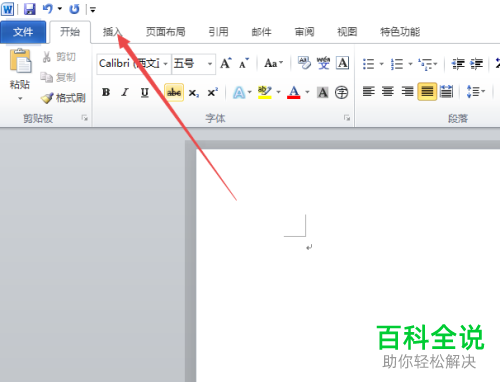Open bullet library dropdown arrow
Image resolution: width=500 pixels, height=382 pixels.
(x=382, y=64)
